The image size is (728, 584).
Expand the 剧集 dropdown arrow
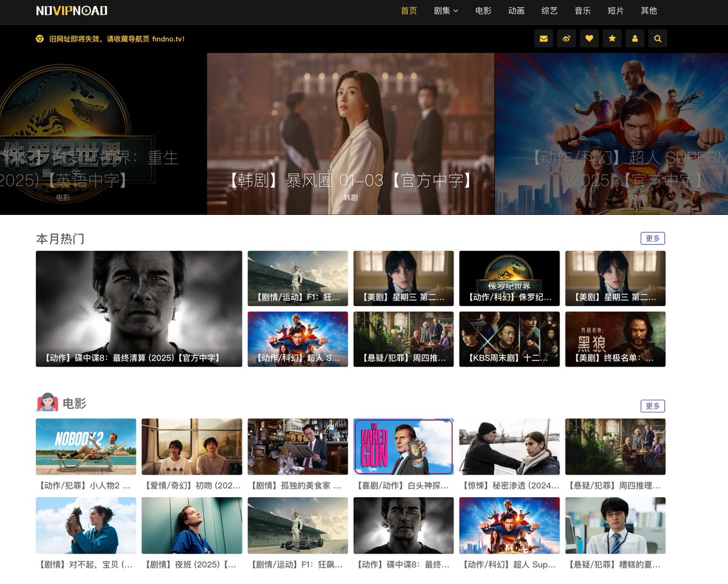[456, 11]
